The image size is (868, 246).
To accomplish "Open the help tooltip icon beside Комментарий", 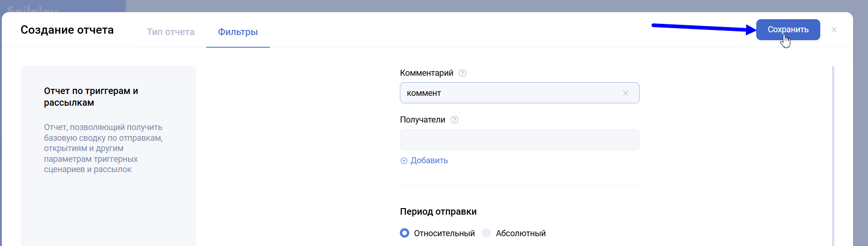I will click(463, 73).
